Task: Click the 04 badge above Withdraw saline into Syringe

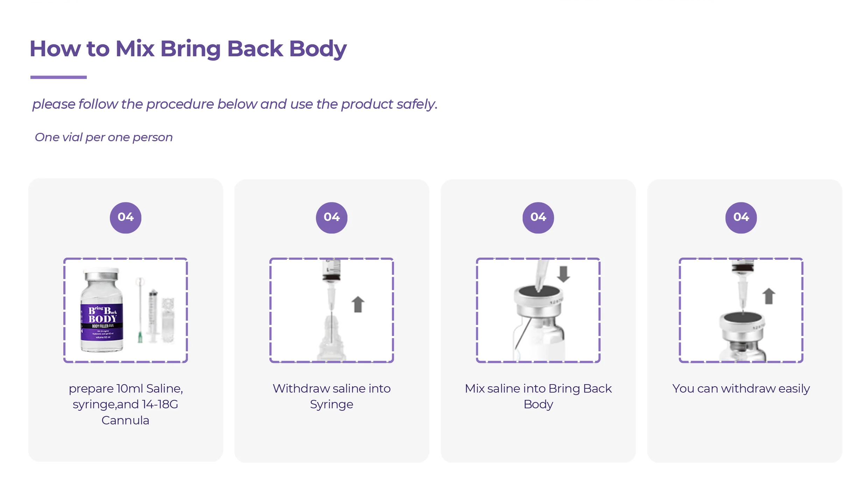Action: point(332,217)
